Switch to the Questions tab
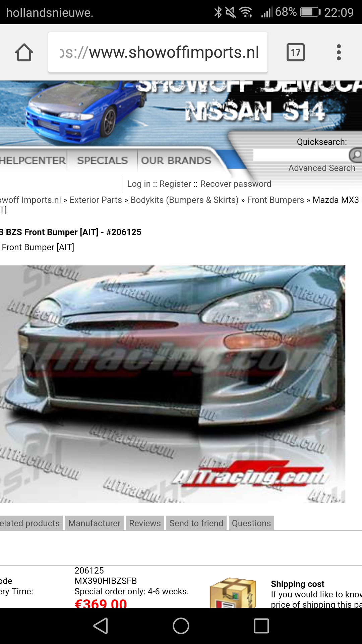 251,523
